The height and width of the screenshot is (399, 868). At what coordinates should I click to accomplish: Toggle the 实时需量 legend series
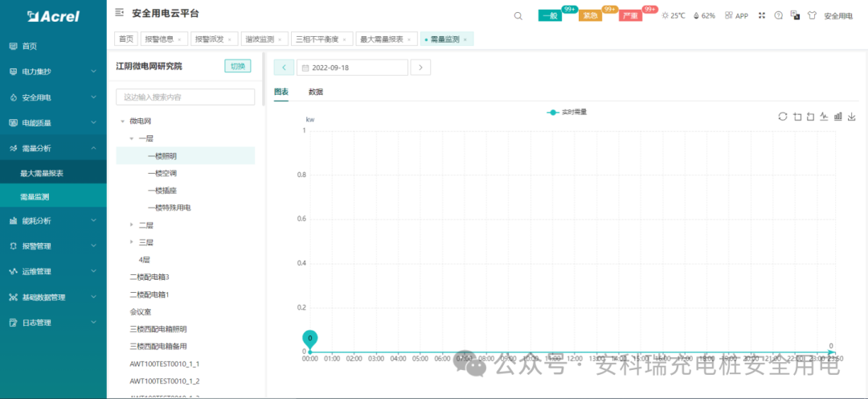coord(567,112)
